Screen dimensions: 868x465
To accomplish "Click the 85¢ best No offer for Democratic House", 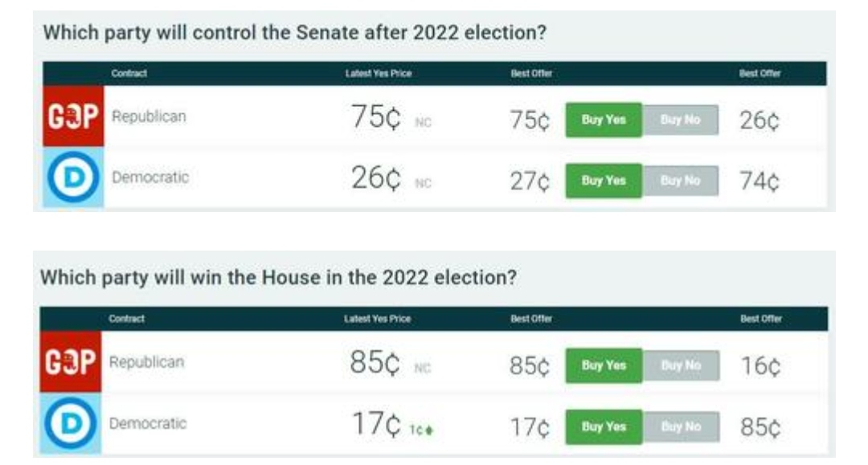I will point(760,427).
